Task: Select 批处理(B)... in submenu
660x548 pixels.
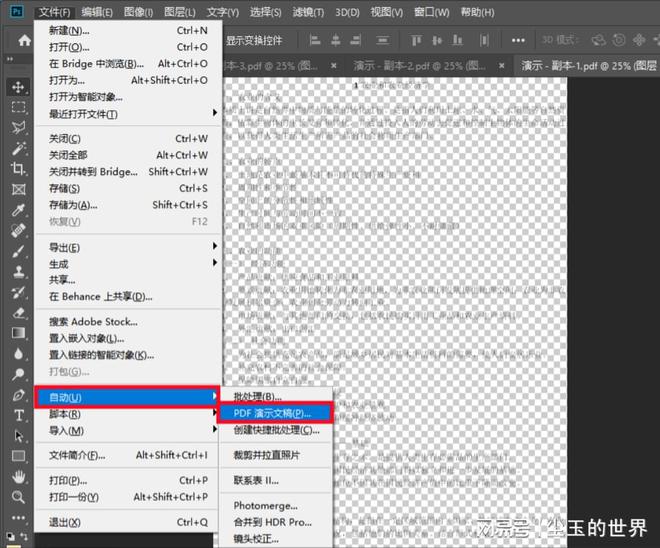Action: pyautogui.click(x=275, y=396)
